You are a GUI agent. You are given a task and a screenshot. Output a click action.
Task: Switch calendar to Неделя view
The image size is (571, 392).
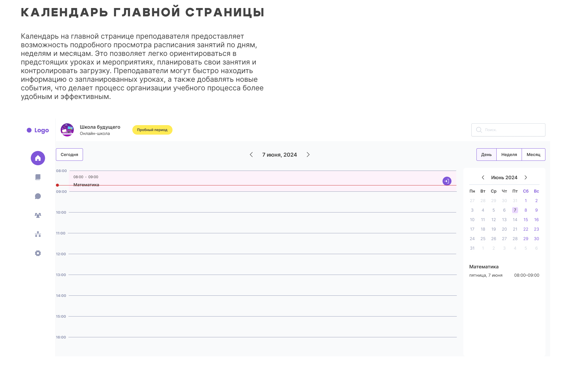point(509,155)
